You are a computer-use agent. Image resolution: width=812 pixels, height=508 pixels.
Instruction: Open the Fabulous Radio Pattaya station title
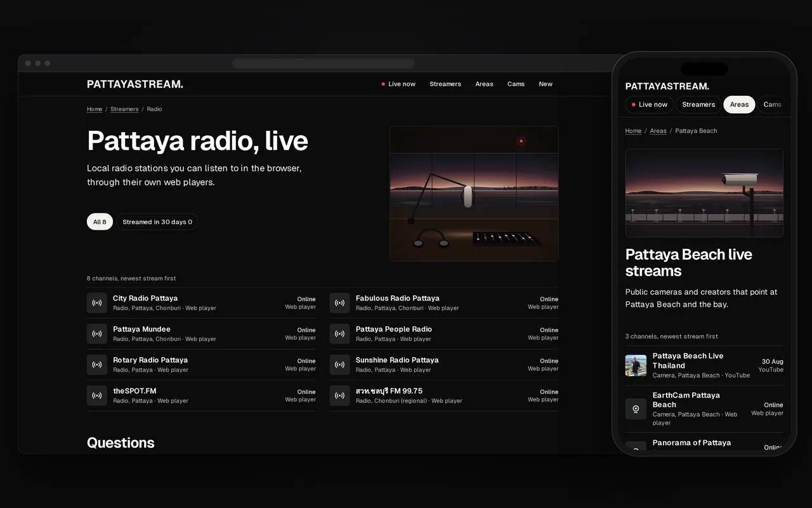click(x=398, y=298)
